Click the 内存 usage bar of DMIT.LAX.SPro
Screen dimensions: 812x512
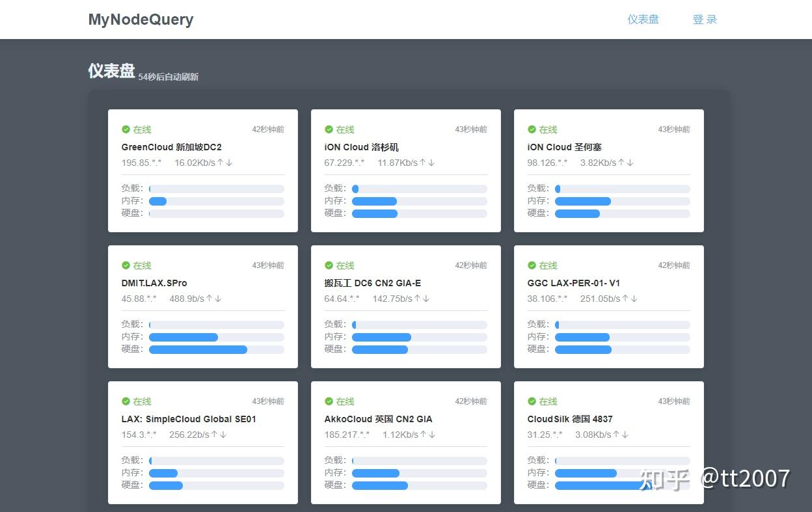point(217,337)
